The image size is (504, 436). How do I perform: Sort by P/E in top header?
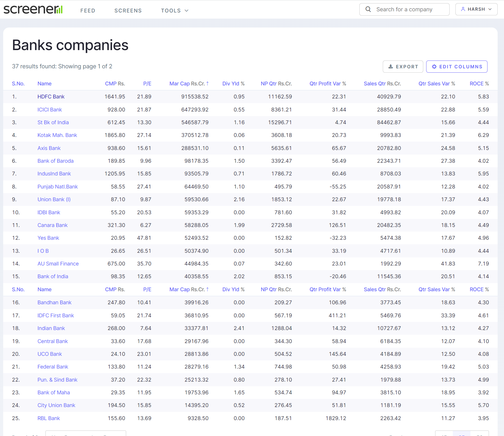tap(147, 84)
